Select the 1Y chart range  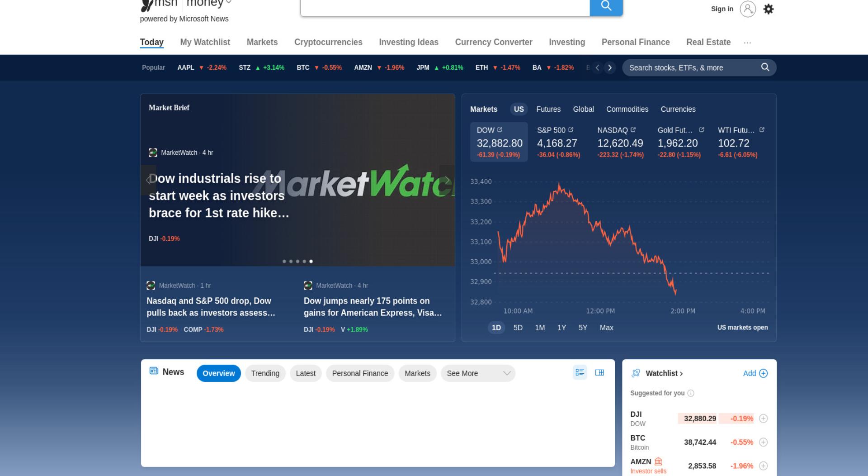561,328
